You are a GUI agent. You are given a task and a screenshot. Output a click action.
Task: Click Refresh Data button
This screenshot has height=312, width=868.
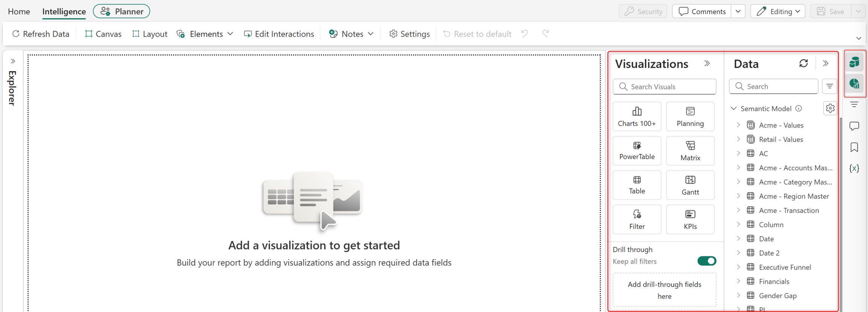point(41,34)
